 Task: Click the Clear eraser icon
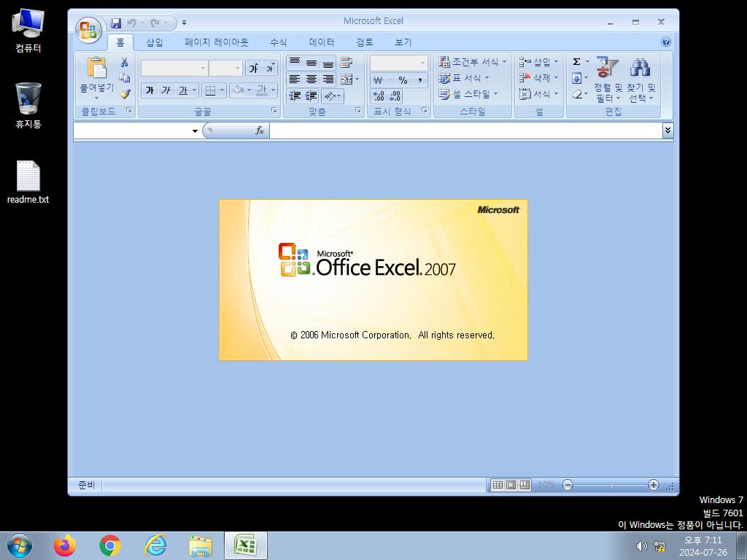[x=576, y=94]
